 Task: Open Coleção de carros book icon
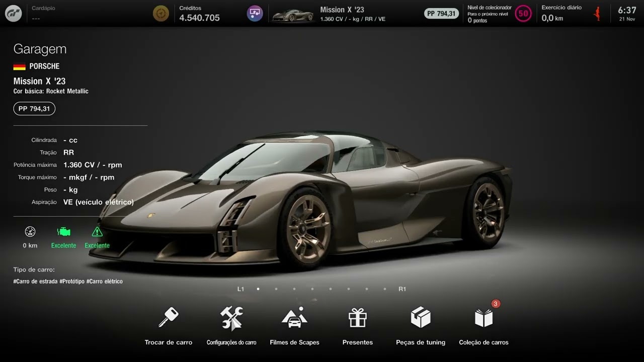tap(484, 318)
